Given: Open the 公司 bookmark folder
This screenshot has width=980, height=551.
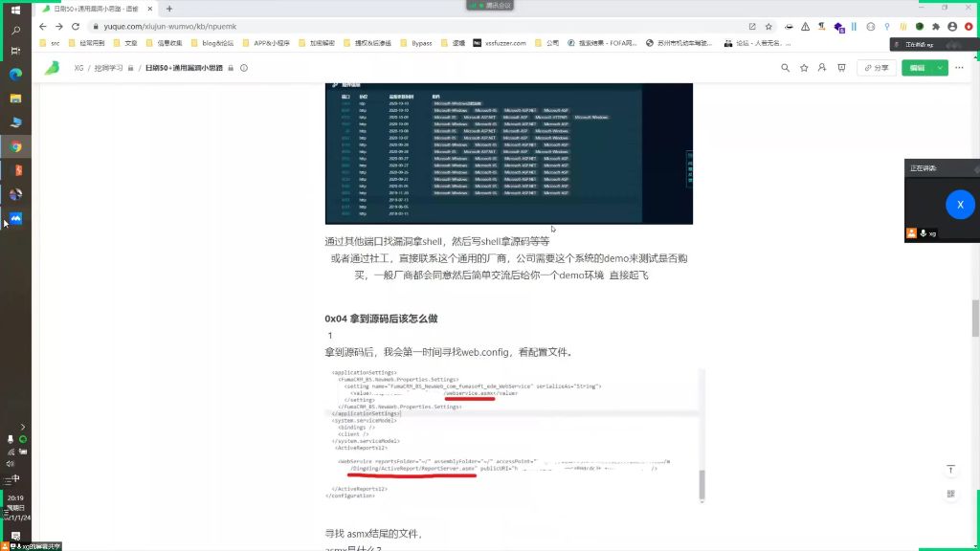Looking at the screenshot, I should pos(547,43).
